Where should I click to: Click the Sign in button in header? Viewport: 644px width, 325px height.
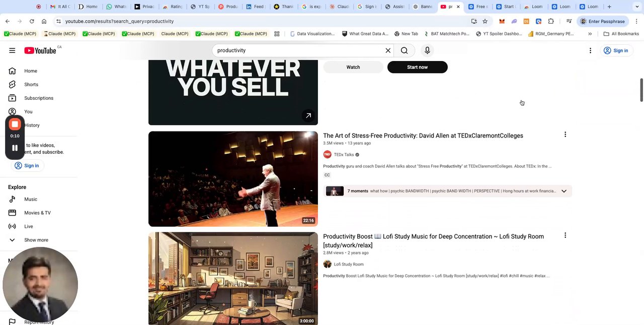(616, 50)
